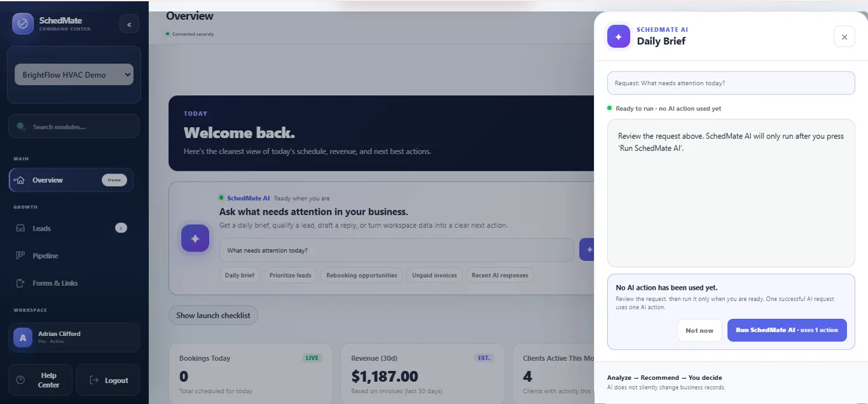
Task: Open the Overview menu item
Action: click(71, 180)
